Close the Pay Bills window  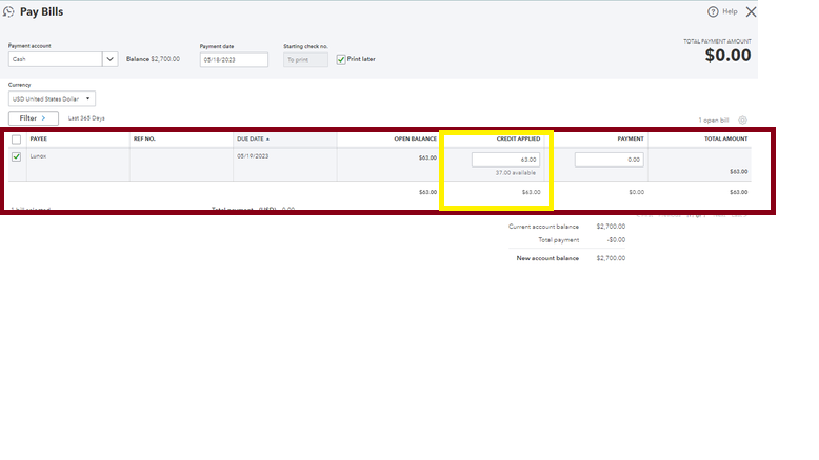click(751, 11)
